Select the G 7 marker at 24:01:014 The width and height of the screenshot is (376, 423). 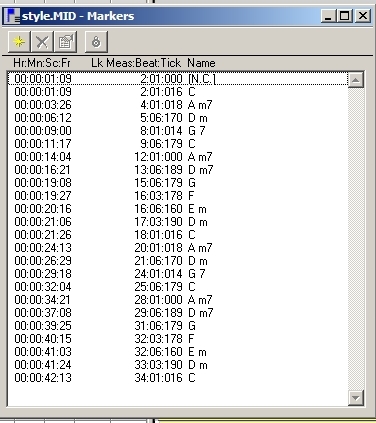[178, 274]
